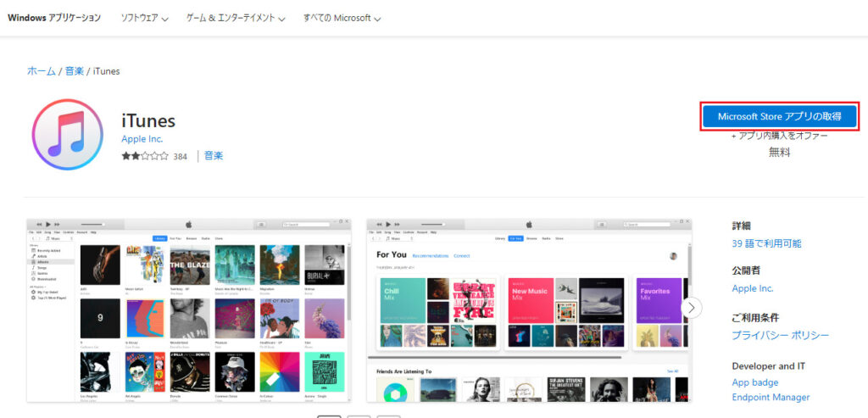
Task: Open プライバシー ポリシー link
Action: pos(781,335)
